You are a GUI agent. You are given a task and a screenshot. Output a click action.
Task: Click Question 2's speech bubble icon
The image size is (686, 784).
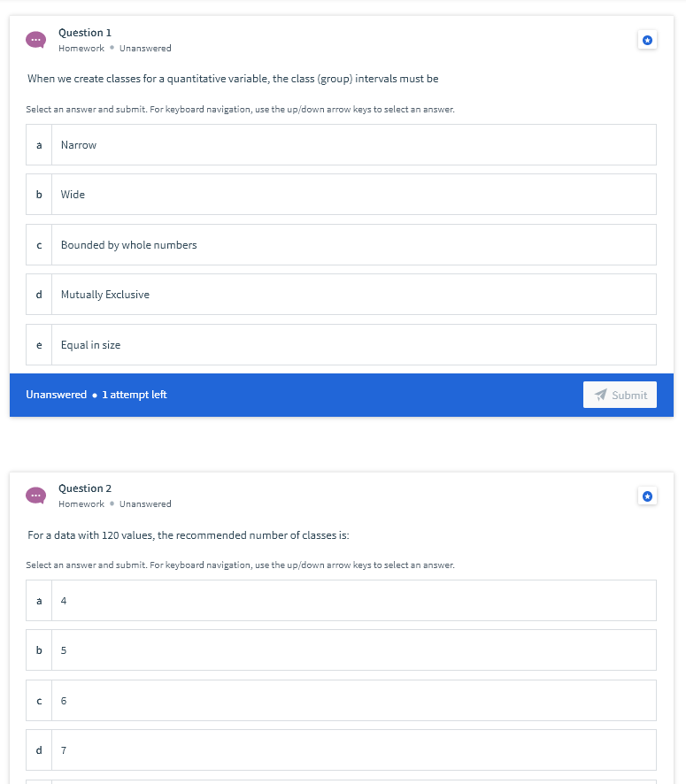point(35,496)
